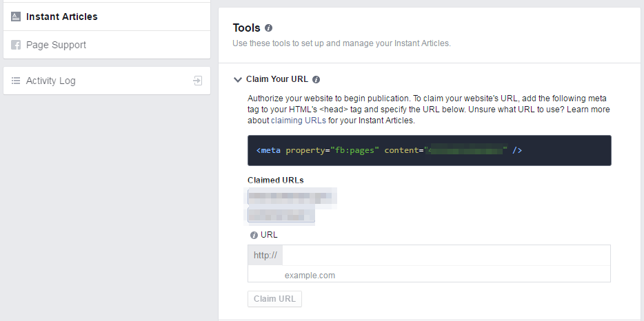Open the Instant Articles menu item
Image resolution: width=644 pixels, height=321 pixels.
click(107, 17)
